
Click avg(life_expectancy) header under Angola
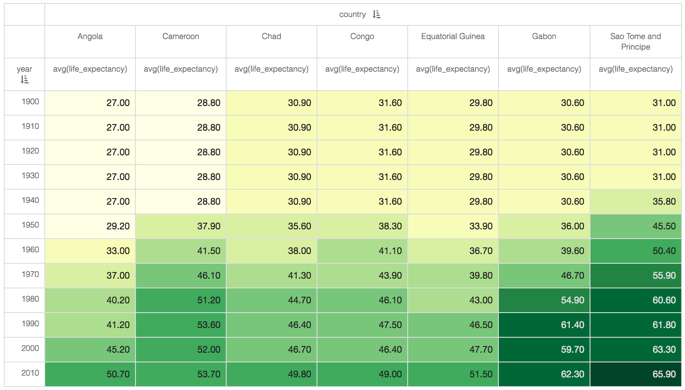[x=90, y=69]
